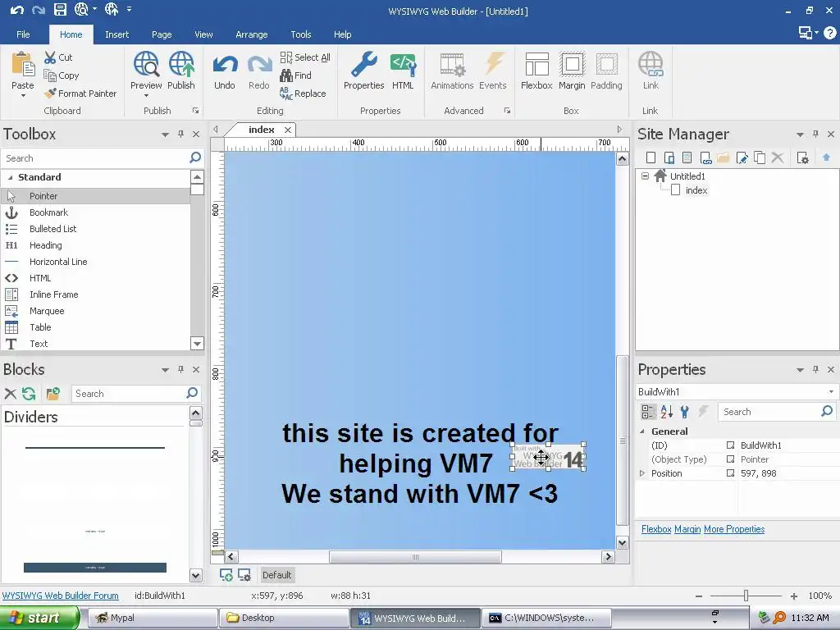Pin the Site Manager panel
Screen dimensions: 840x630
[815, 134]
